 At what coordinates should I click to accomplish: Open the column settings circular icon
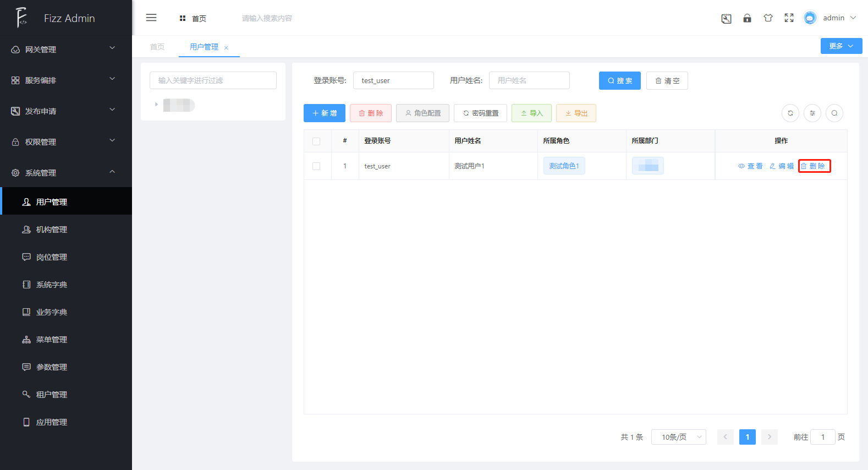click(812, 113)
